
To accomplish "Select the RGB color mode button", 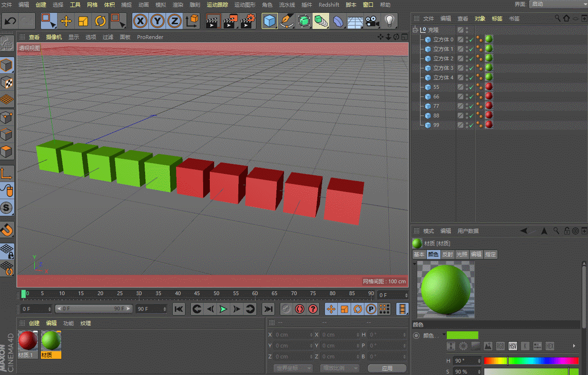I will click(x=500, y=346).
